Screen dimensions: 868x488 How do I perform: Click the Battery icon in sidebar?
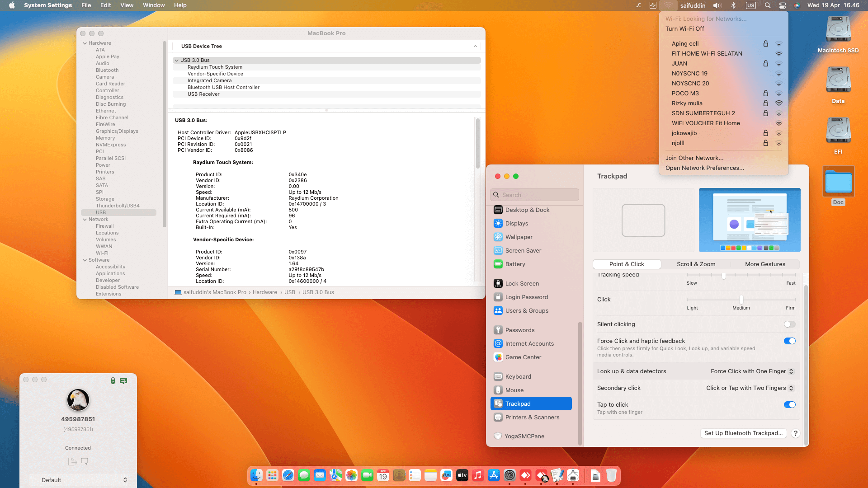498,264
